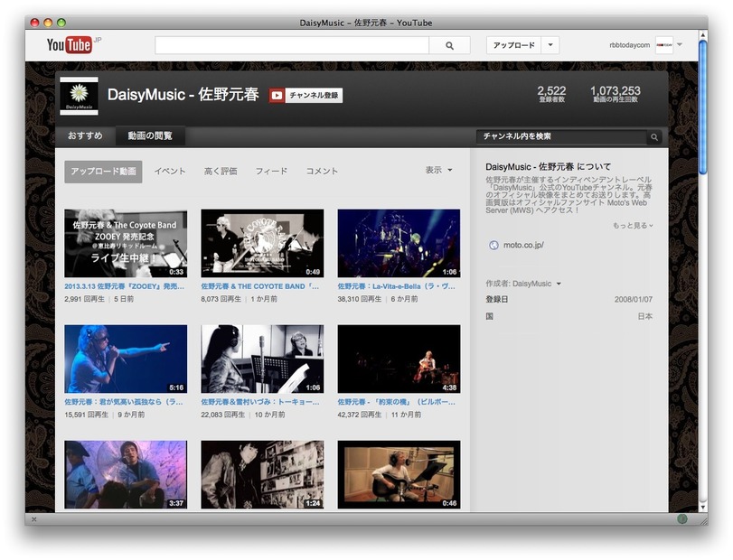733x560 pixels.
Task: Open the dropdown arrow beside アップロード
Action: pyautogui.click(x=550, y=45)
